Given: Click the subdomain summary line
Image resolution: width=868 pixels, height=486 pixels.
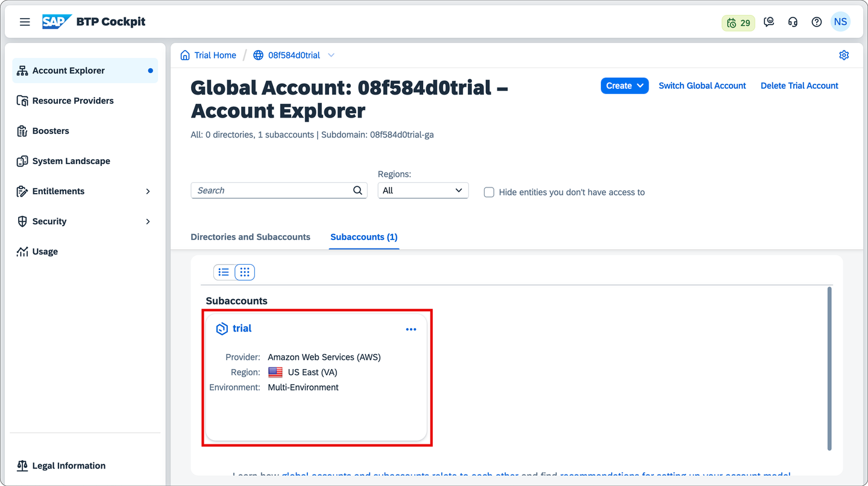Looking at the screenshot, I should point(312,134).
